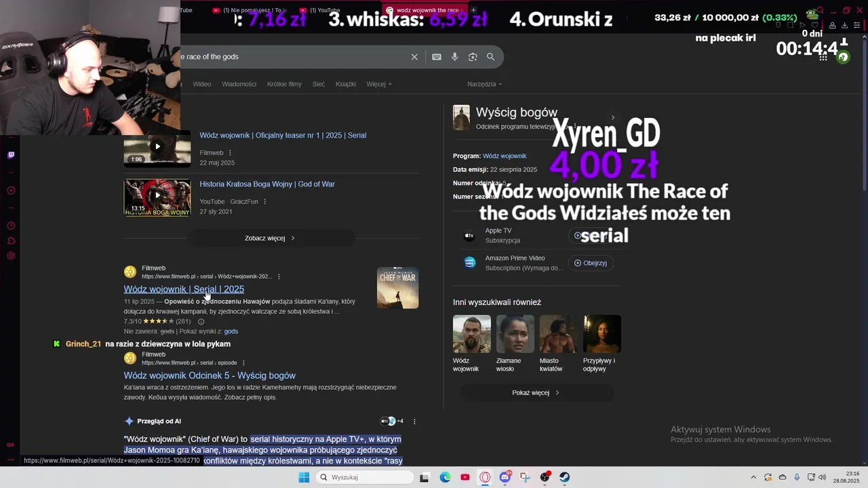Switch to 'Nie pomalujesz' browser tab
Screen dimensions: 868x488
(x=250, y=10)
